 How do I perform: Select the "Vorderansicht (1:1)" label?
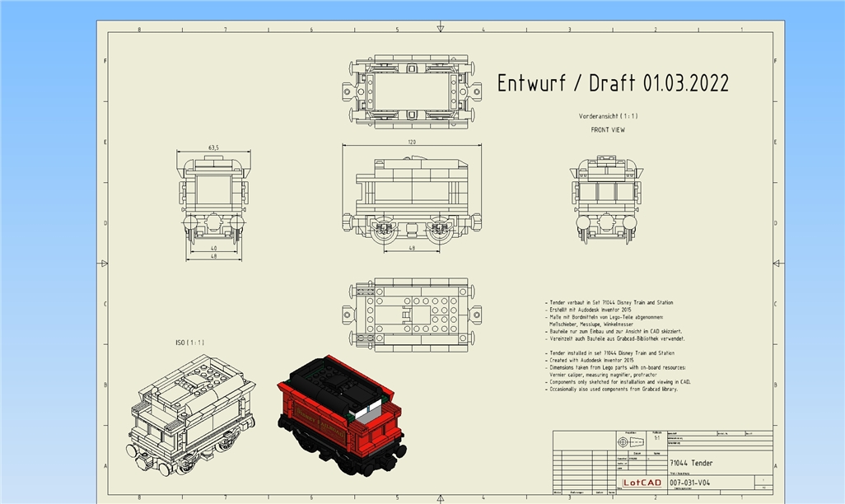(608, 116)
